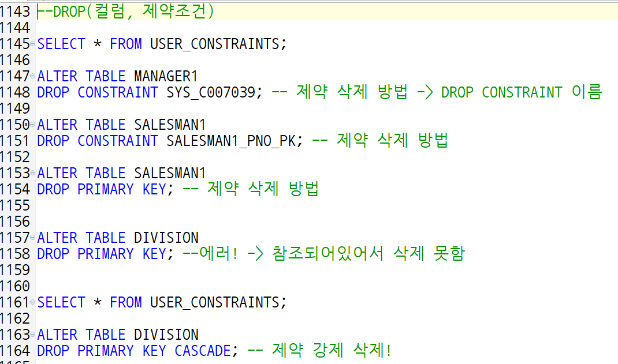Select line 1143 via its line number
618x364 pixels.
[x=16, y=11]
